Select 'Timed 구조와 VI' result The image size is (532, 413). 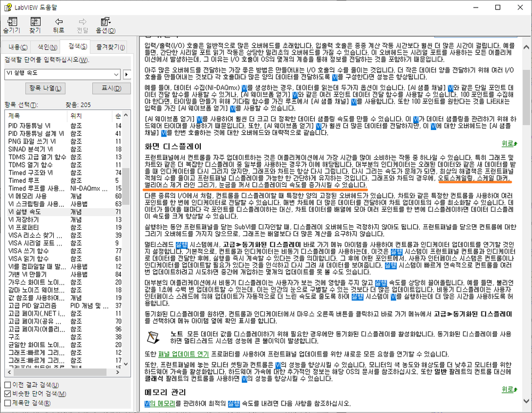[64, 173]
